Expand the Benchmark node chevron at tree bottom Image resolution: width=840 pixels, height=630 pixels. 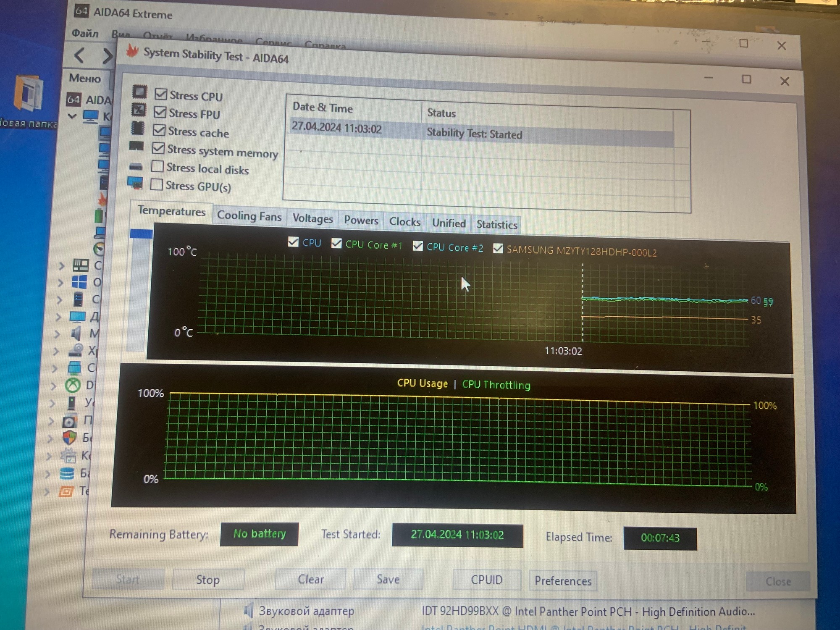pos(47,491)
